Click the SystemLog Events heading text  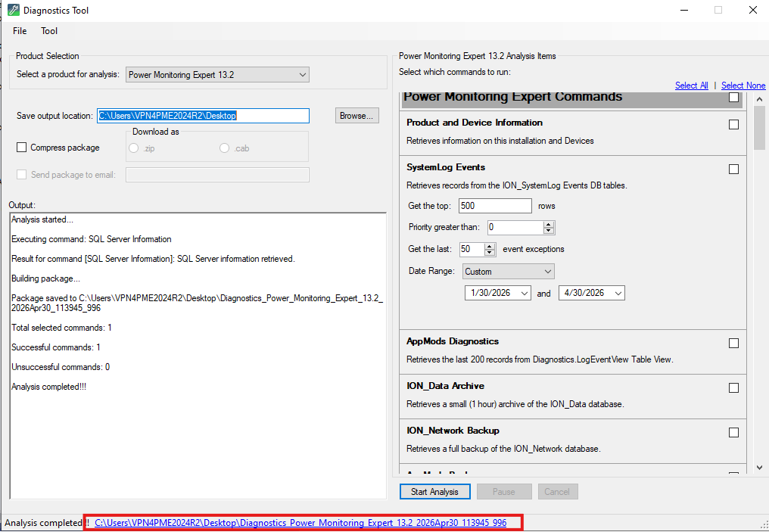[x=446, y=167]
